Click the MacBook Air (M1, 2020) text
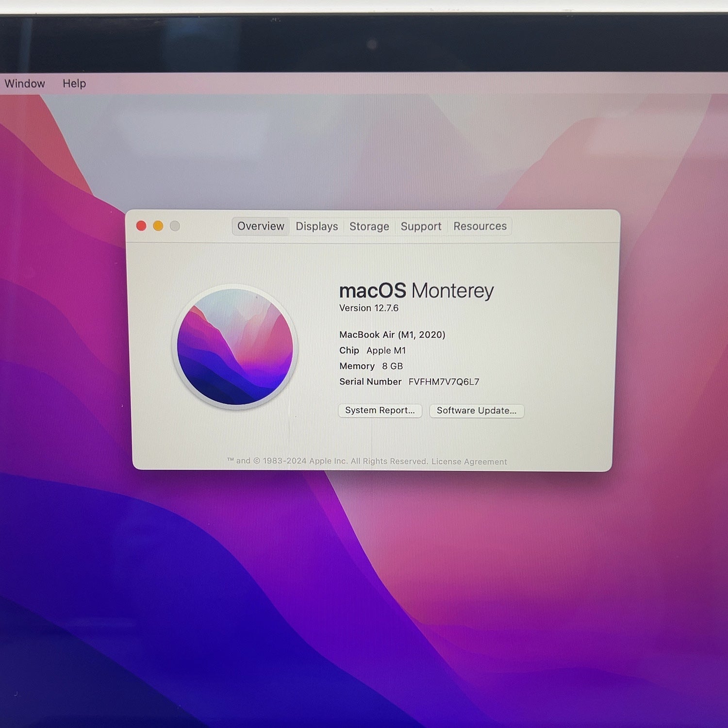 click(x=392, y=335)
